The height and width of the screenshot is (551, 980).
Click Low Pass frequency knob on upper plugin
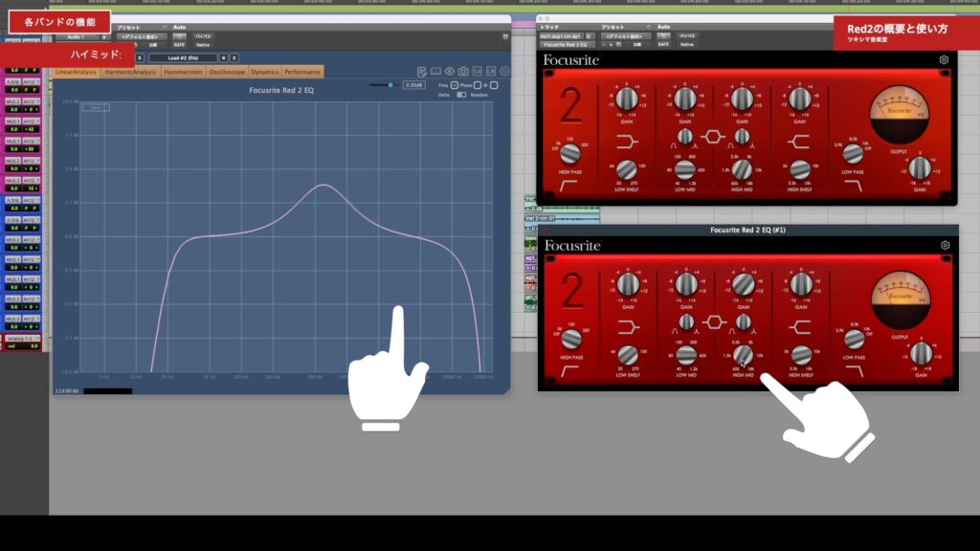click(x=853, y=153)
